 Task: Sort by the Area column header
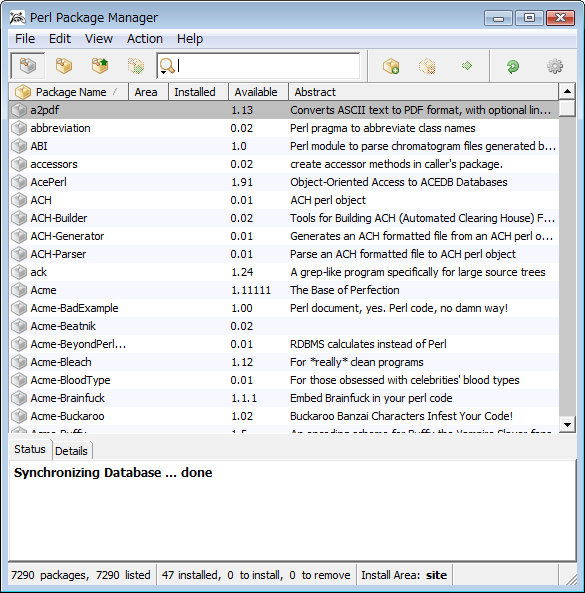[148, 92]
